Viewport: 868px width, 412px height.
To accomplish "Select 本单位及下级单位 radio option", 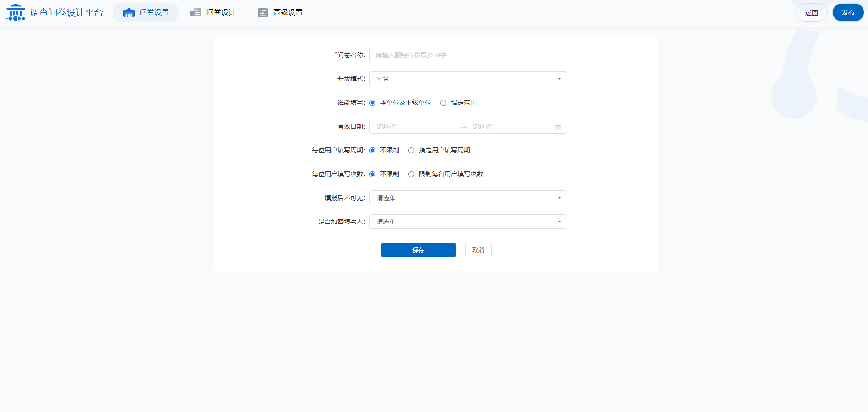I will click(373, 103).
